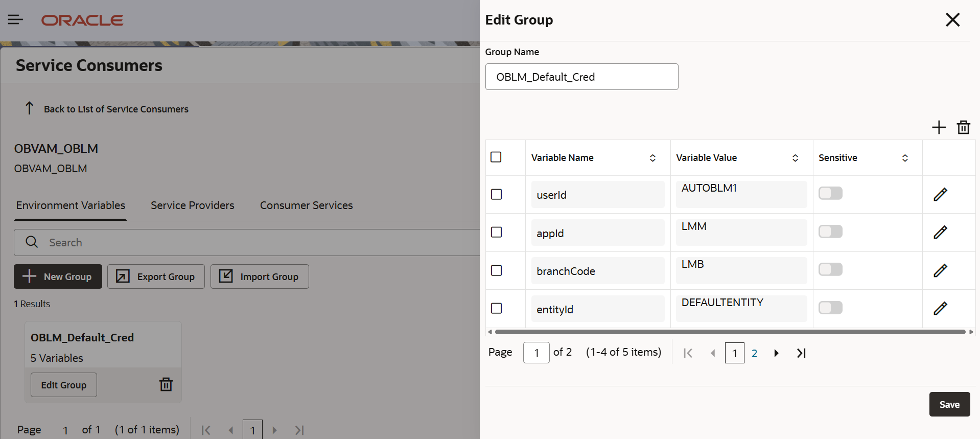Toggle Sensitive switch for userId
The width and height of the screenshot is (980, 439).
point(830,193)
